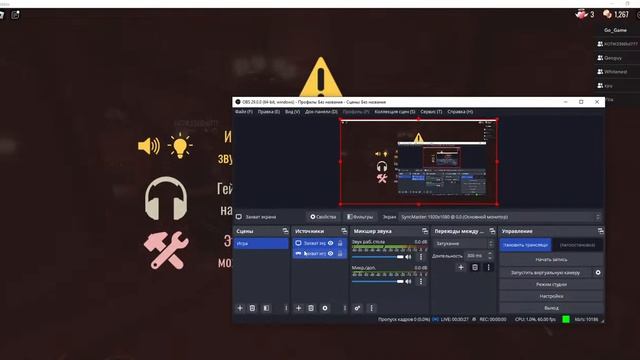This screenshot has height=360, width=640.
Task: Open scene filters icon in Сцены toolbar
Action: click(x=266, y=308)
